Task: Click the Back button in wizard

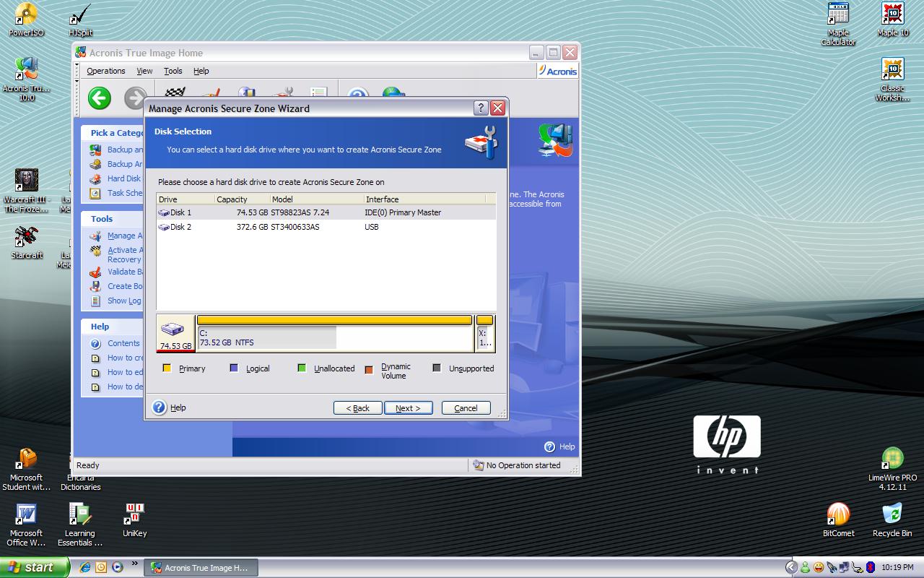Action: click(x=358, y=408)
